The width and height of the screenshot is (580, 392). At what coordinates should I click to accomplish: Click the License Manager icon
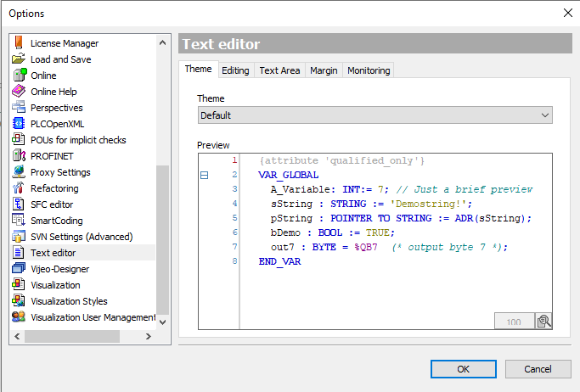pyautogui.click(x=19, y=43)
